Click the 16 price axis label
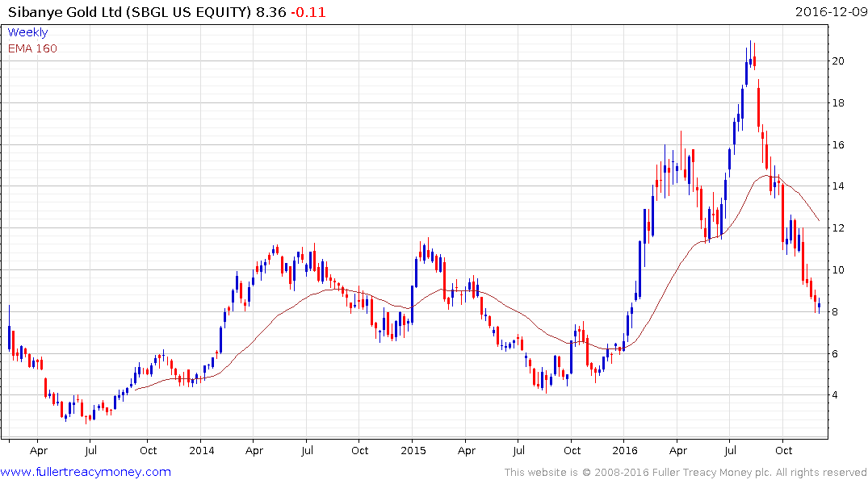The height and width of the screenshot is (484, 868). pyautogui.click(x=838, y=145)
